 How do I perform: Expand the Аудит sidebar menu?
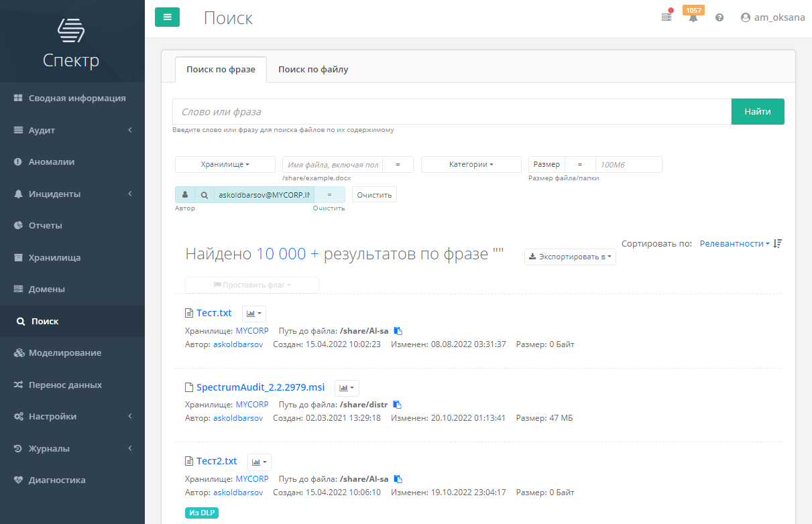click(x=72, y=130)
